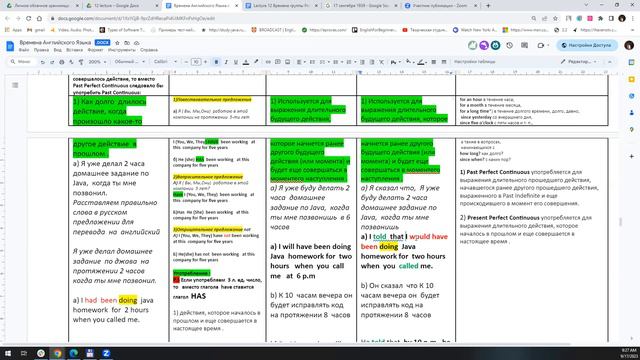This screenshot has height=360, width=640.
Task: Open Contacts in the side panel
Action: [631, 113]
